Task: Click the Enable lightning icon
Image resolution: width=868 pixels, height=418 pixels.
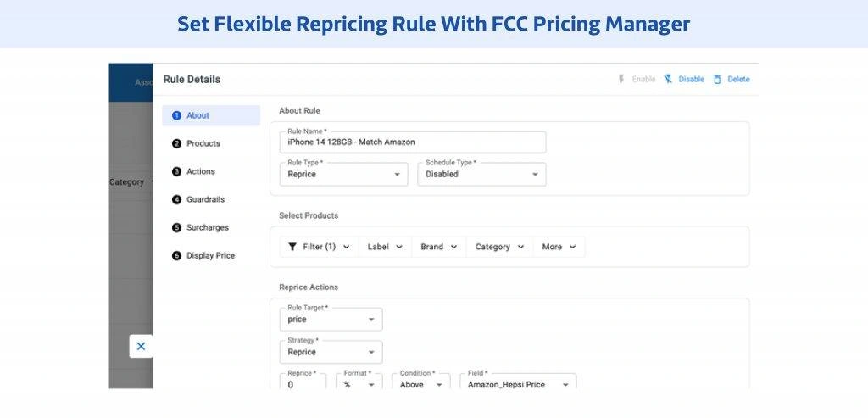Action: pos(621,79)
